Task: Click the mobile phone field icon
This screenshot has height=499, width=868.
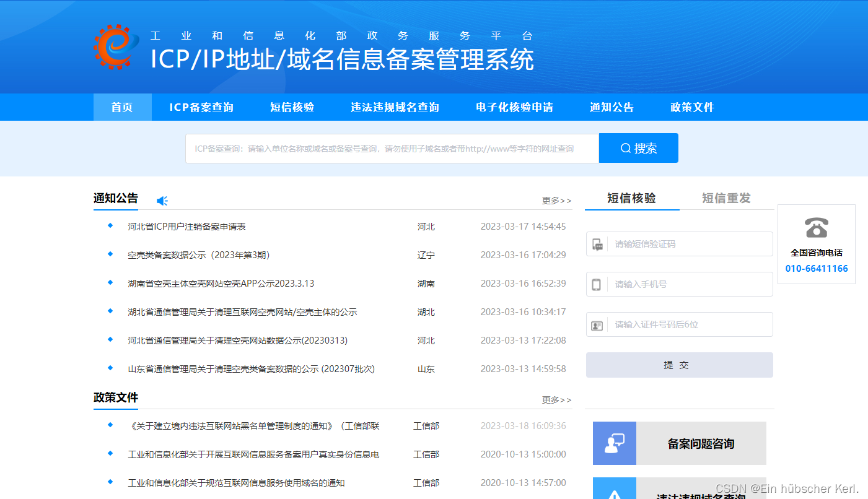Action: (597, 285)
